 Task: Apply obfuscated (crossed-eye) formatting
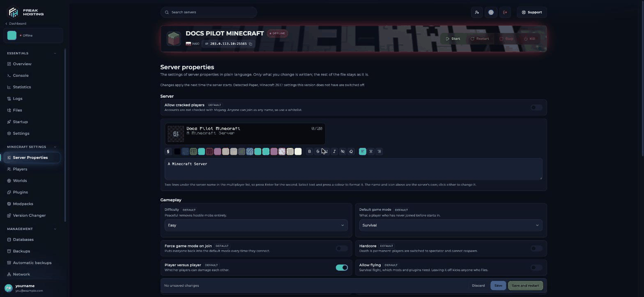point(343,152)
